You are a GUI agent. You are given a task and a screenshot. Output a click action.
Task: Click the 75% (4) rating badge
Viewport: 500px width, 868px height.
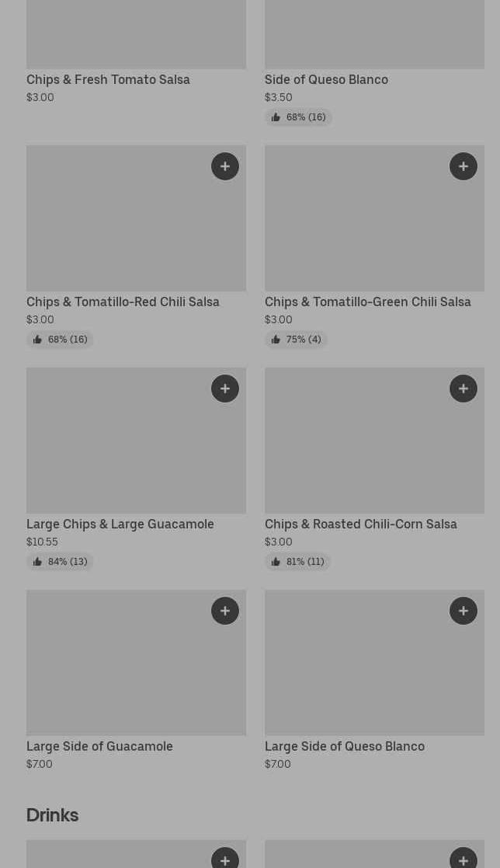[x=296, y=340]
